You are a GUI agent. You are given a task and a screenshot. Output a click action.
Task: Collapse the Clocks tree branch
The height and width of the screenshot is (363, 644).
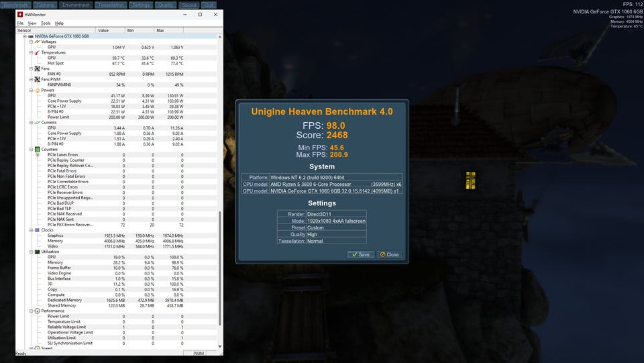(x=32, y=230)
